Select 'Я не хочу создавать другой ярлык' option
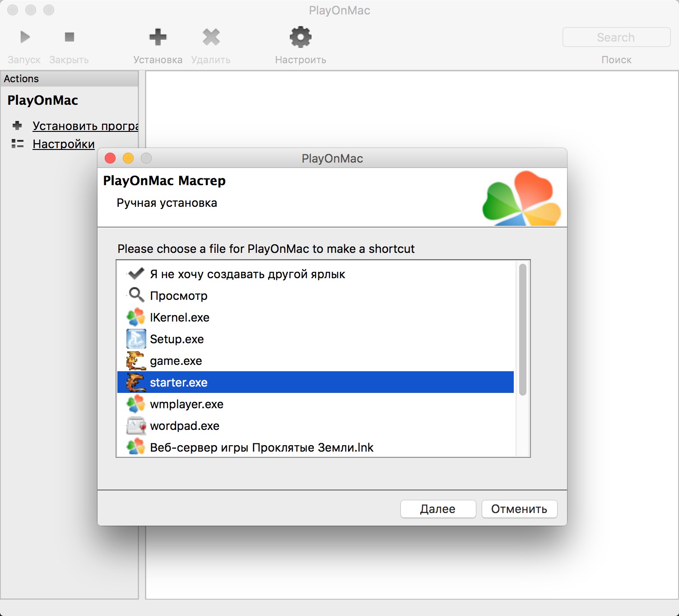The width and height of the screenshot is (679, 616). point(247,274)
